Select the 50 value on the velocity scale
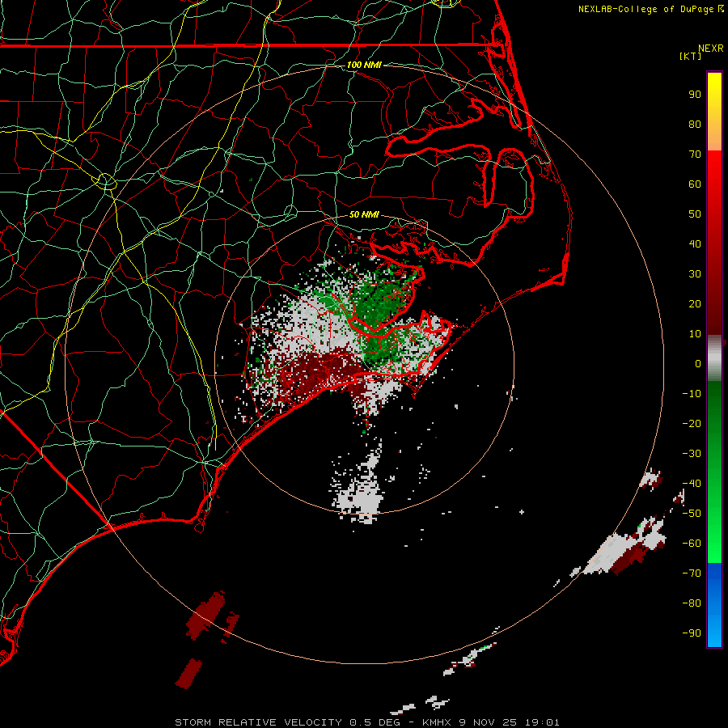 pos(695,214)
